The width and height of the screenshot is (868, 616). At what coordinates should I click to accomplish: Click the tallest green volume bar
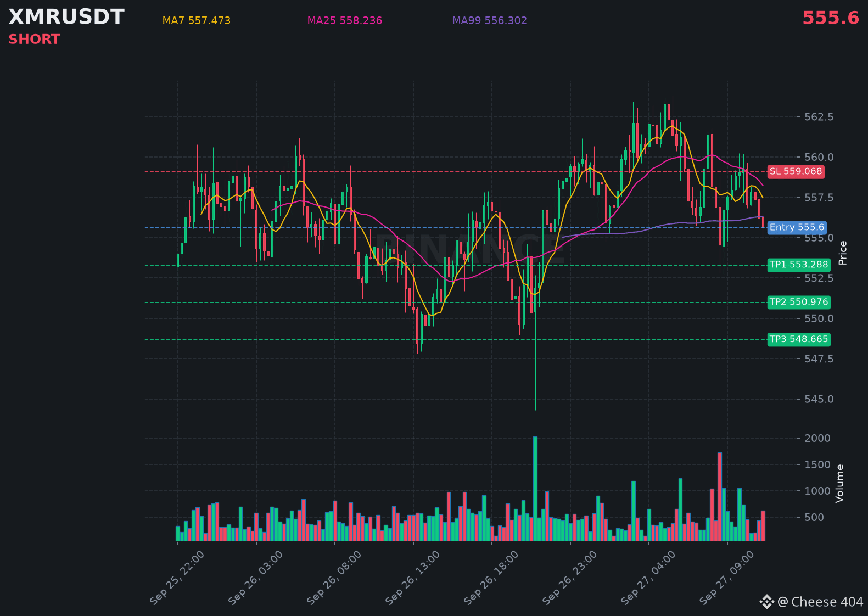pos(535,489)
